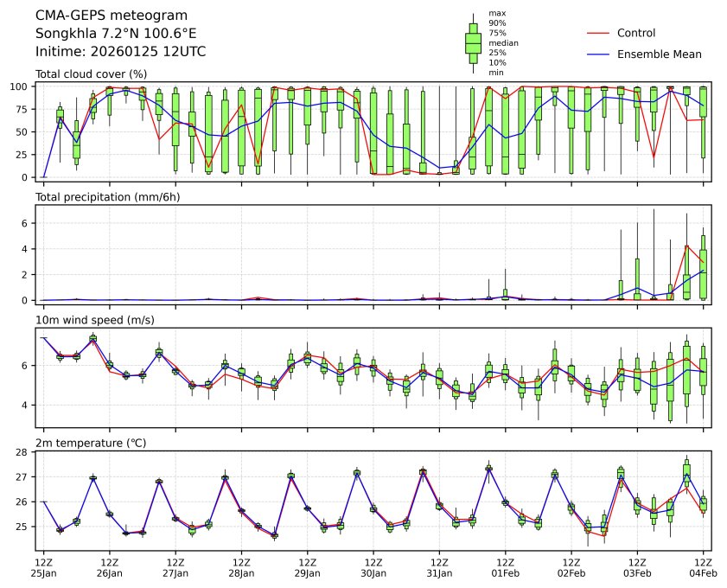Click the box-plot legend symbol
The image size is (727, 588).
[473, 42]
